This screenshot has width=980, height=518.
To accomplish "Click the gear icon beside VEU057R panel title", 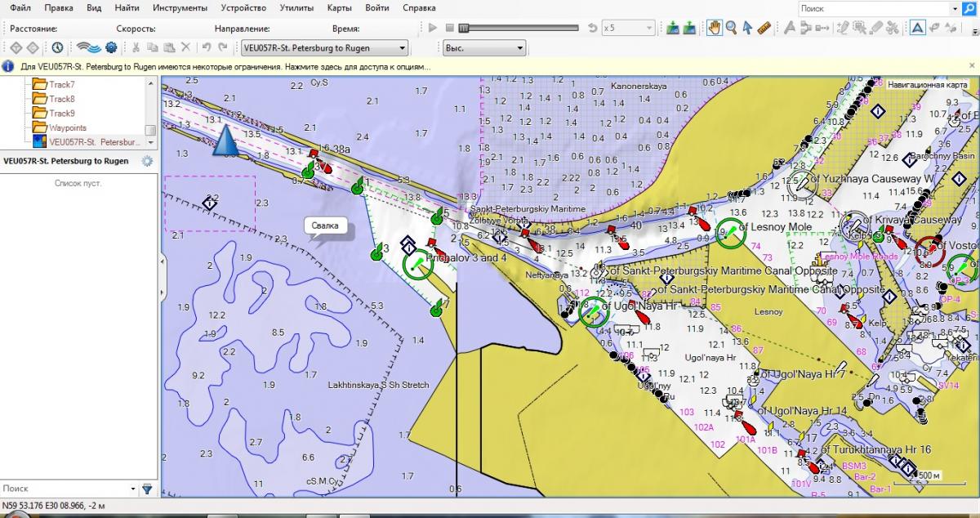I will coord(147,161).
